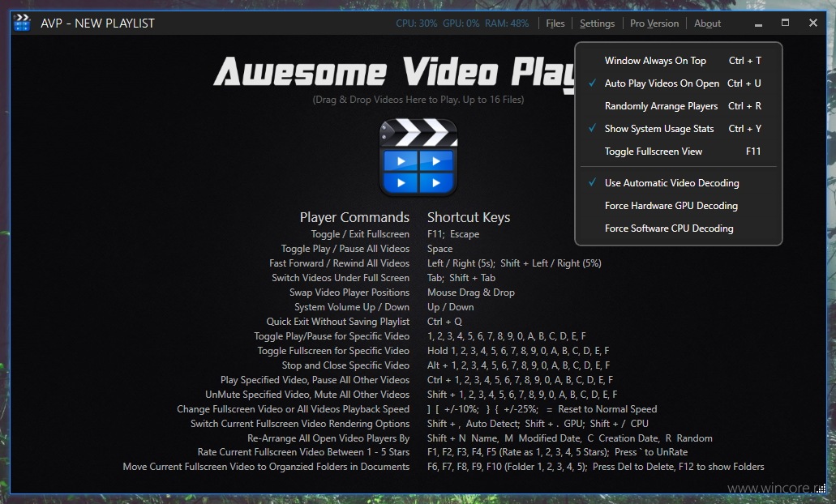Click UnMute Specified Video, Mute All Other text

tap(307, 395)
